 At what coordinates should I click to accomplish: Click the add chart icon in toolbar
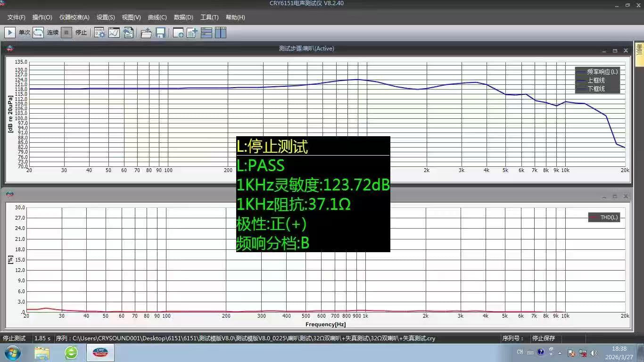click(x=192, y=33)
